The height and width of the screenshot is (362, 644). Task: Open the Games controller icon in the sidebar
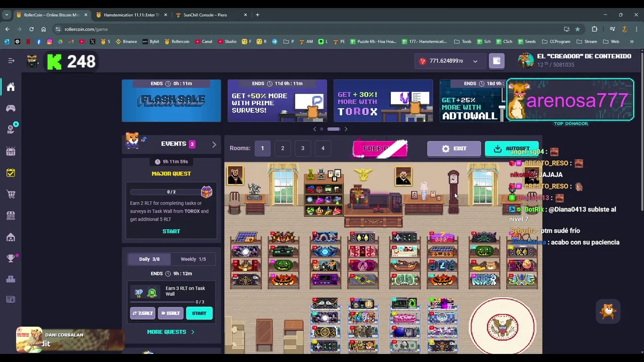11,108
